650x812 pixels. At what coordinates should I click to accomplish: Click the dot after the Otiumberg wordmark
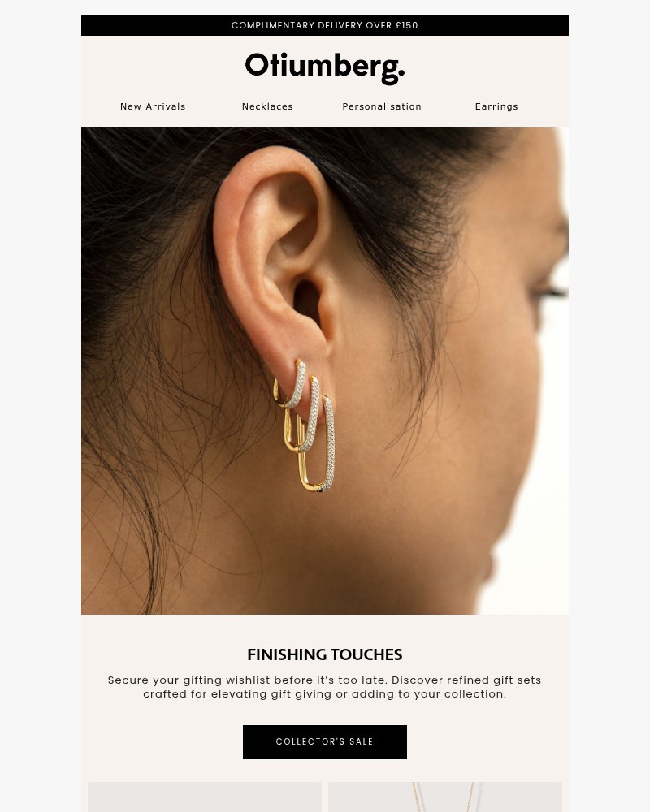(x=402, y=74)
